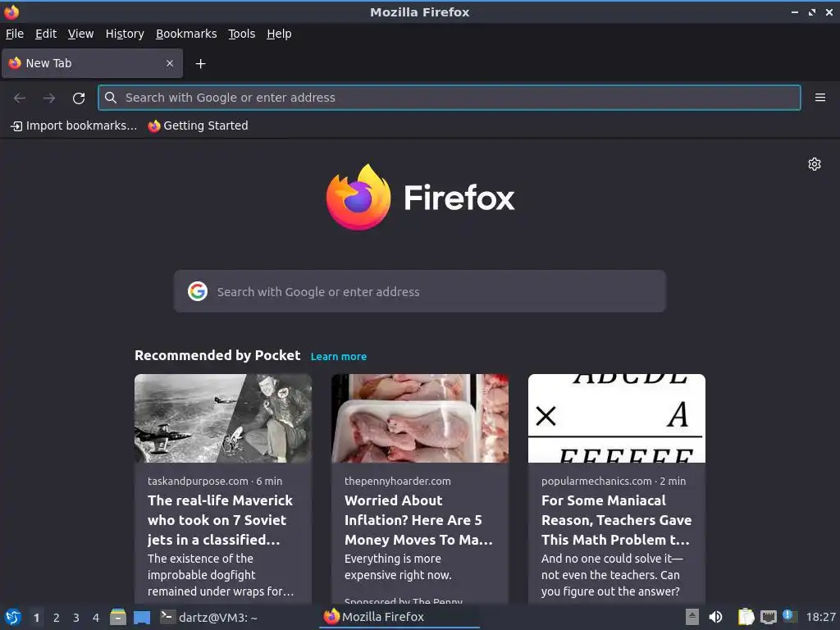This screenshot has width=840, height=630.
Task: Switch to workspace 4
Action: point(96,618)
